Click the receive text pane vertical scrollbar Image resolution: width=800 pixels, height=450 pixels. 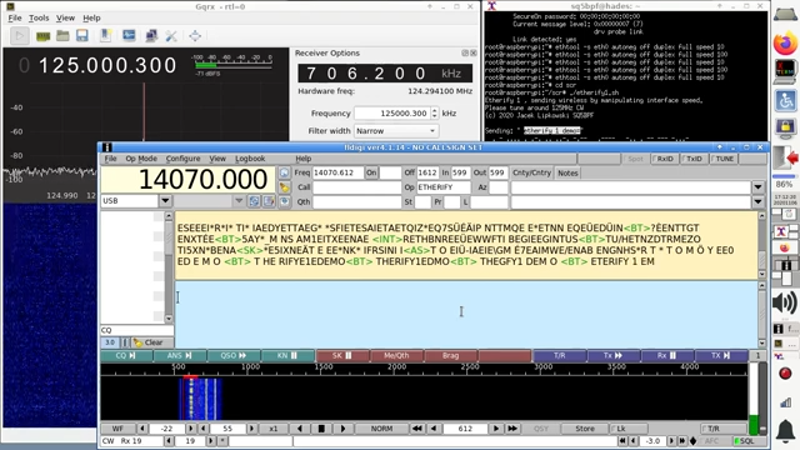tap(761, 245)
